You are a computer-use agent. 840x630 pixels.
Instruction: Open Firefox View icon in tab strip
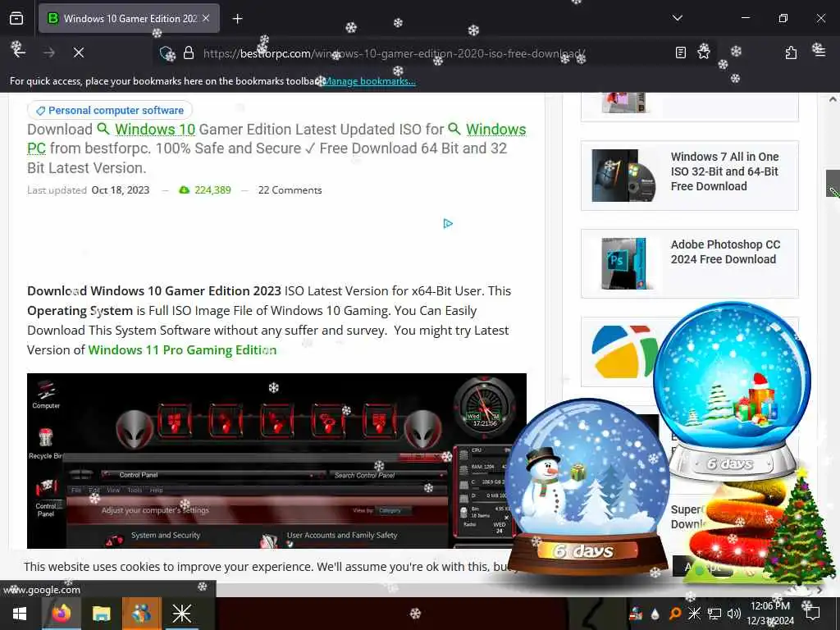click(x=16, y=19)
